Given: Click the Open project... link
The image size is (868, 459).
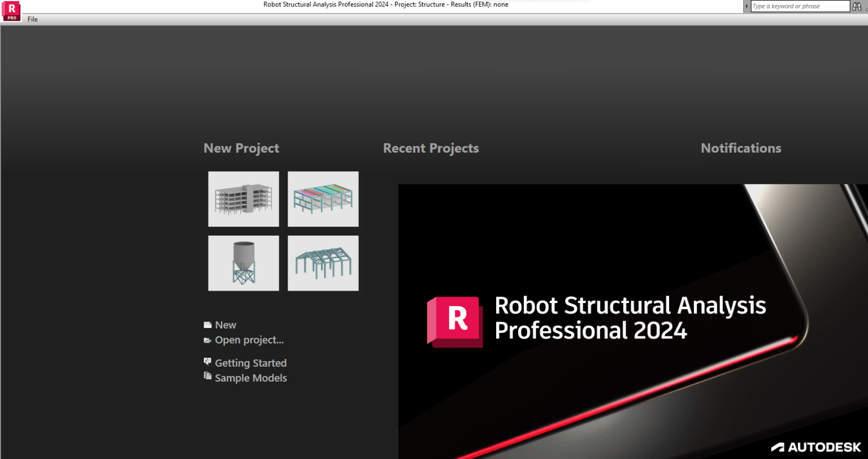Looking at the screenshot, I should pyautogui.click(x=249, y=340).
